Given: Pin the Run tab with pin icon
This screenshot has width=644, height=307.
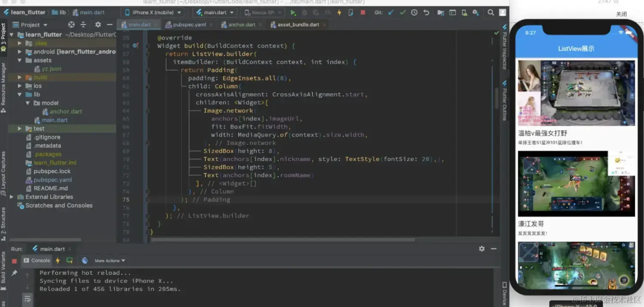Looking at the screenshot, I should (x=14, y=273).
